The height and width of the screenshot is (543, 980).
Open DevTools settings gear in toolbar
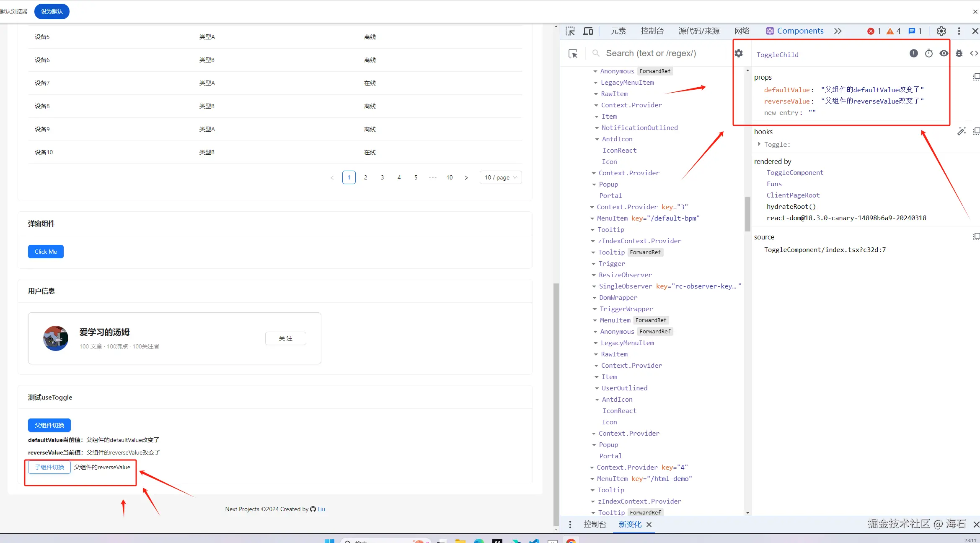[941, 31]
